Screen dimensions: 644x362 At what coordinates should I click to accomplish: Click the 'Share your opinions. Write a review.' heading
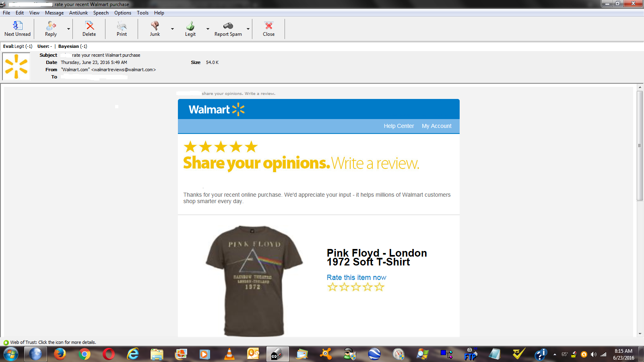(x=301, y=163)
